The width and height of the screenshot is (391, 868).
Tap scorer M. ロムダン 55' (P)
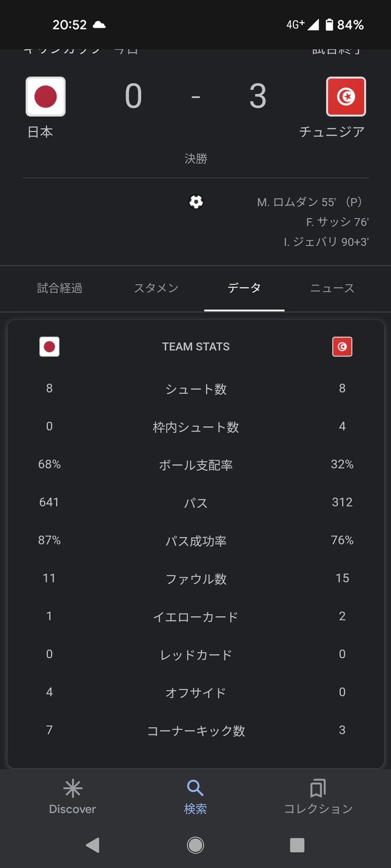(309, 202)
